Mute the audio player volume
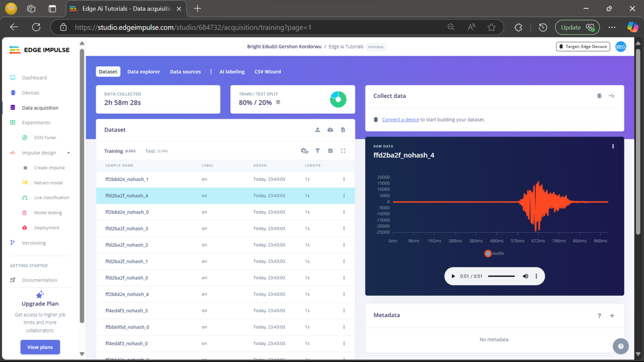This screenshot has width=644, height=362. pos(525,276)
